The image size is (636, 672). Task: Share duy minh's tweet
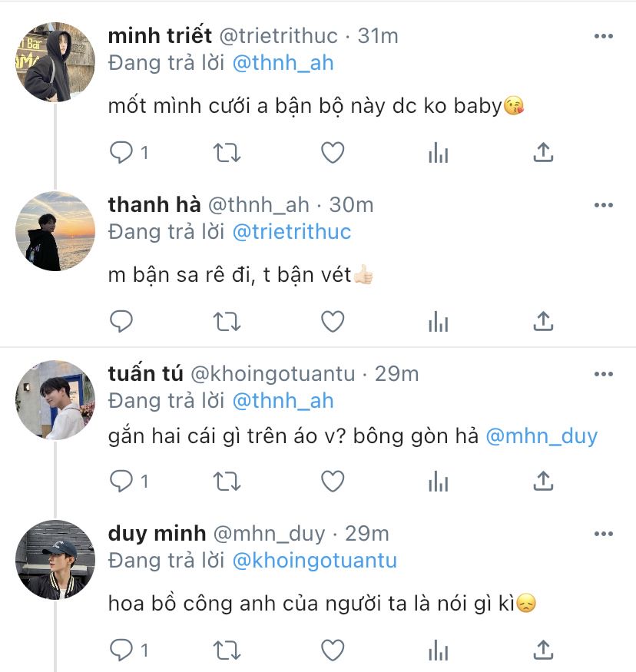pyautogui.click(x=543, y=650)
